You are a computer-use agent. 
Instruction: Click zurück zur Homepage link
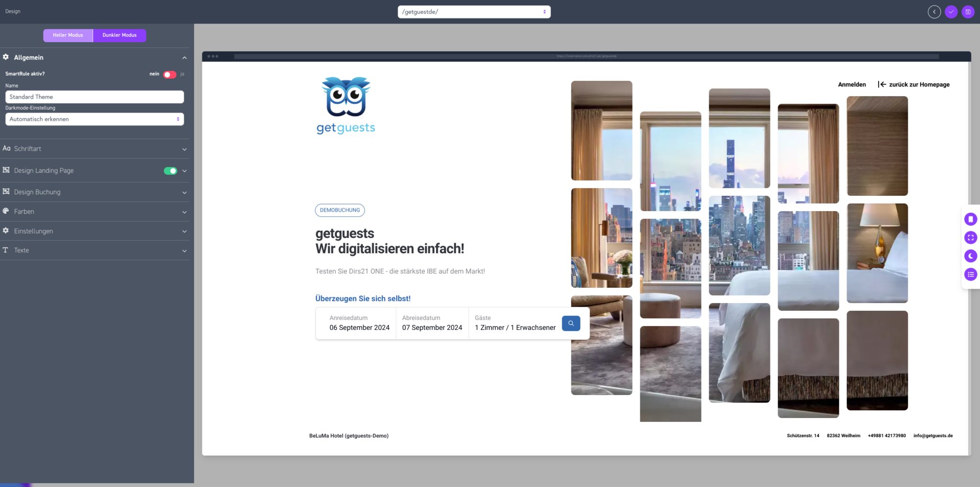pyautogui.click(x=914, y=85)
